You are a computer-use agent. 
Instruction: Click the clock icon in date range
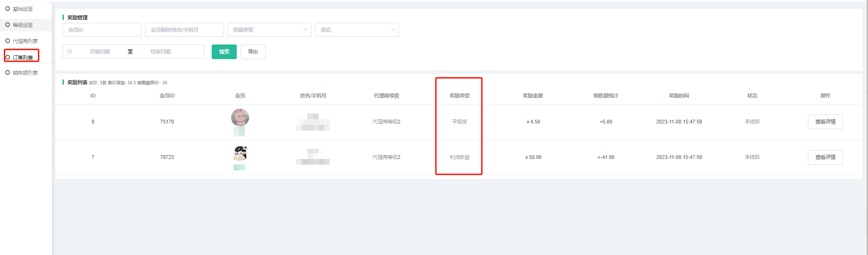(70, 52)
